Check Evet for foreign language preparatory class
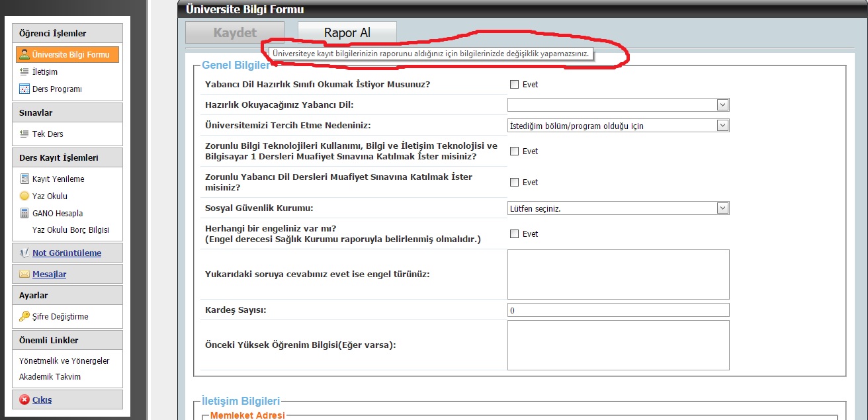The width and height of the screenshot is (868, 420). [514, 85]
